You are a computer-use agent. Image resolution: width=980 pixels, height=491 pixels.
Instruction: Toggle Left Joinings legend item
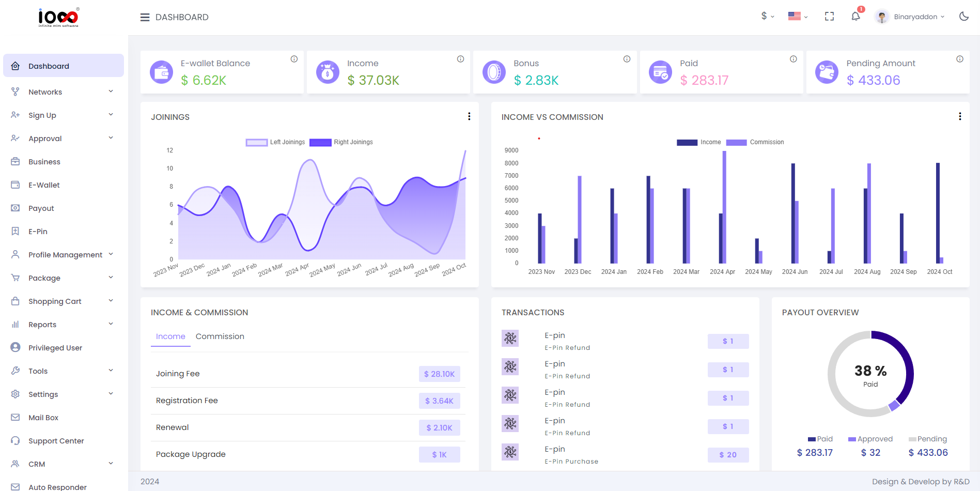[x=275, y=142]
